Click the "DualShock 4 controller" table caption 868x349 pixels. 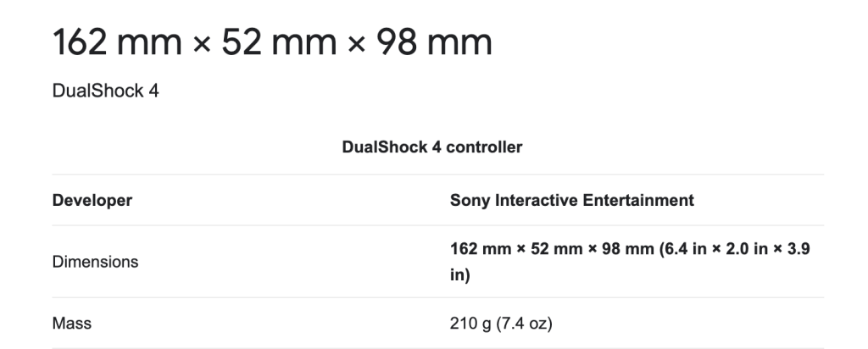pos(432,147)
